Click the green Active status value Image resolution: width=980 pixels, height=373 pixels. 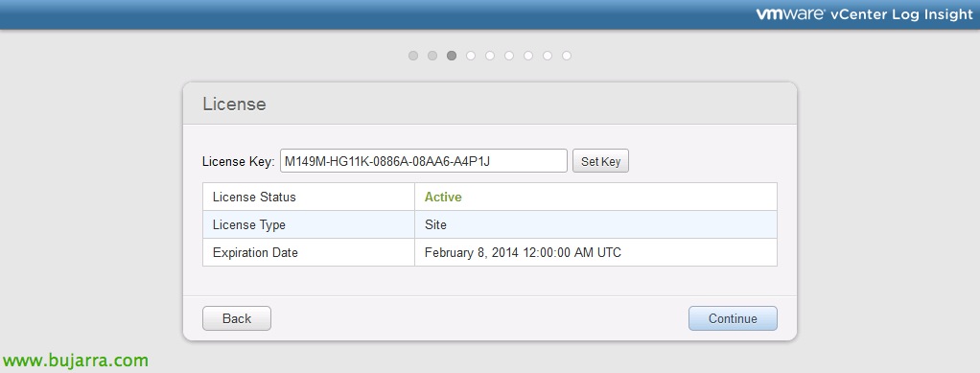pyautogui.click(x=443, y=197)
